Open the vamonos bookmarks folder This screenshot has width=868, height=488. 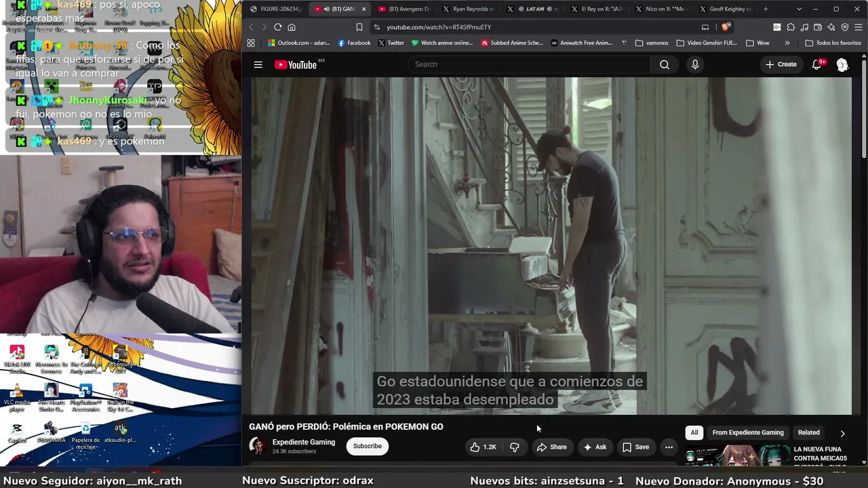(652, 43)
